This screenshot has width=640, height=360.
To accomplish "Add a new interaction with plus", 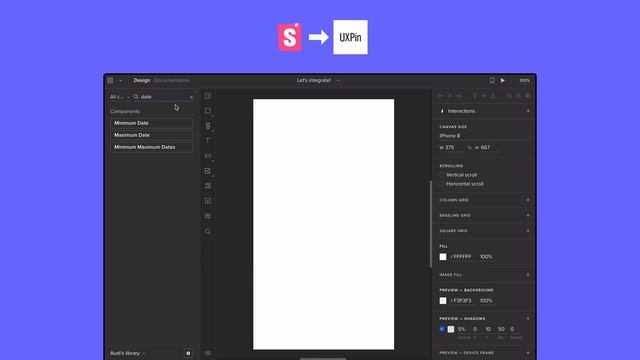I will [528, 111].
